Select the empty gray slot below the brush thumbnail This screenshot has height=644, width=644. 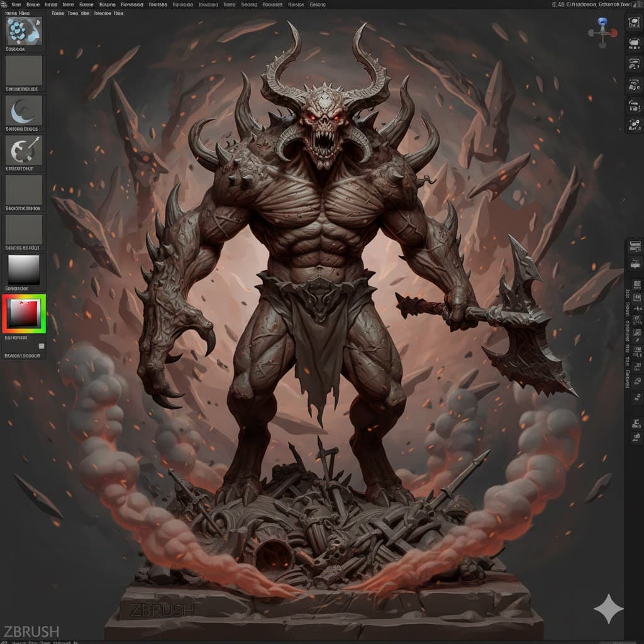(24, 70)
